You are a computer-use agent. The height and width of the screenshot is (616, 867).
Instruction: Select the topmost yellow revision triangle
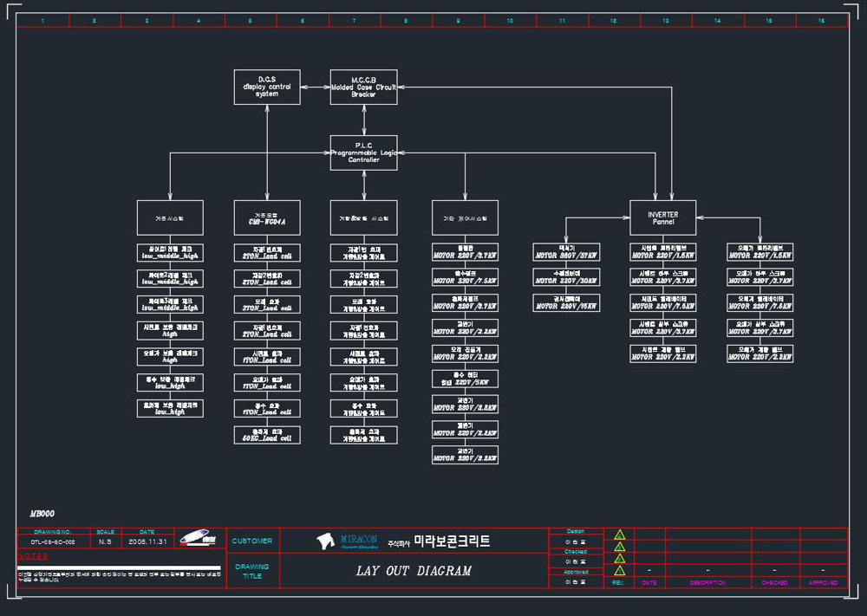(619, 535)
